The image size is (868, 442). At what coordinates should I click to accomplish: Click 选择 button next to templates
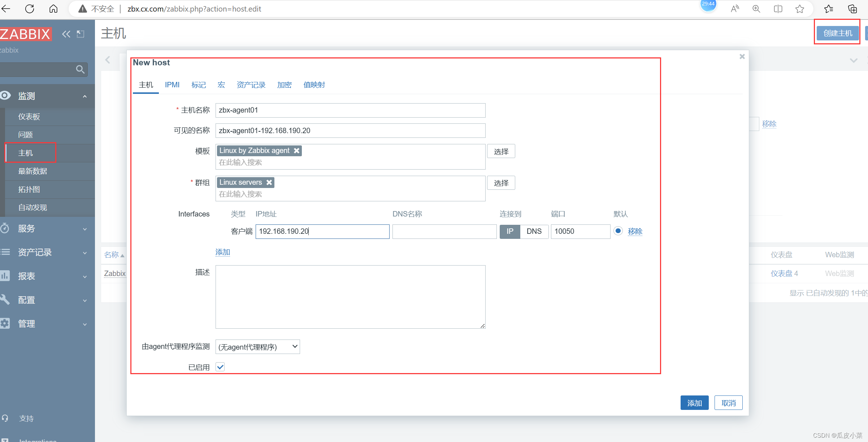point(501,151)
